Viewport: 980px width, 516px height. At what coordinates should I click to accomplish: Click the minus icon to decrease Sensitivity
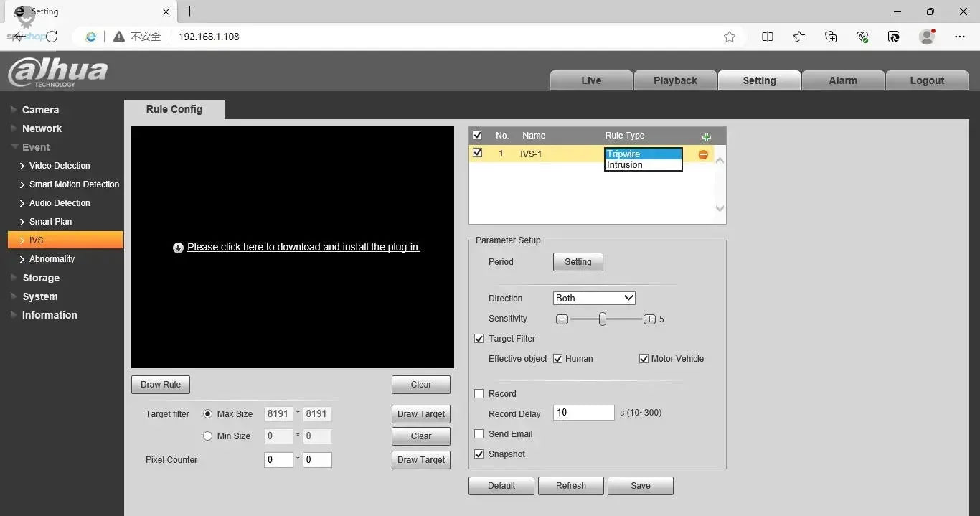point(562,319)
